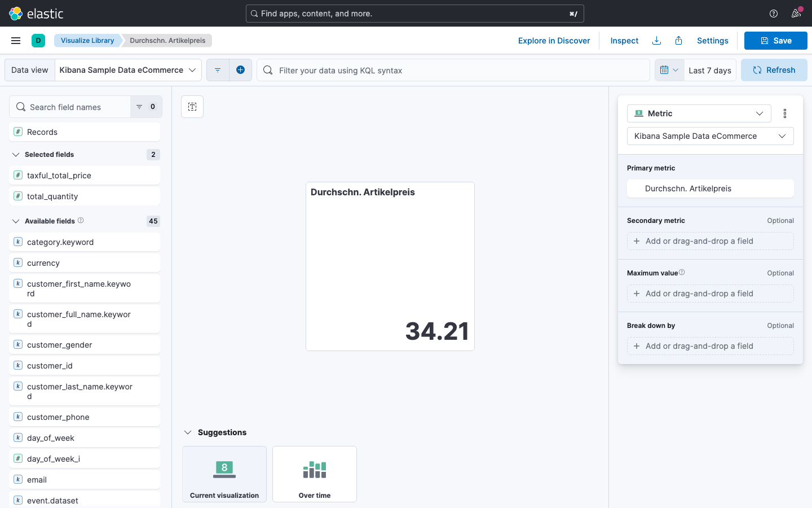This screenshot has width=812, height=508.
Task: Click the Save button
Action: click(x=775, y=41)
